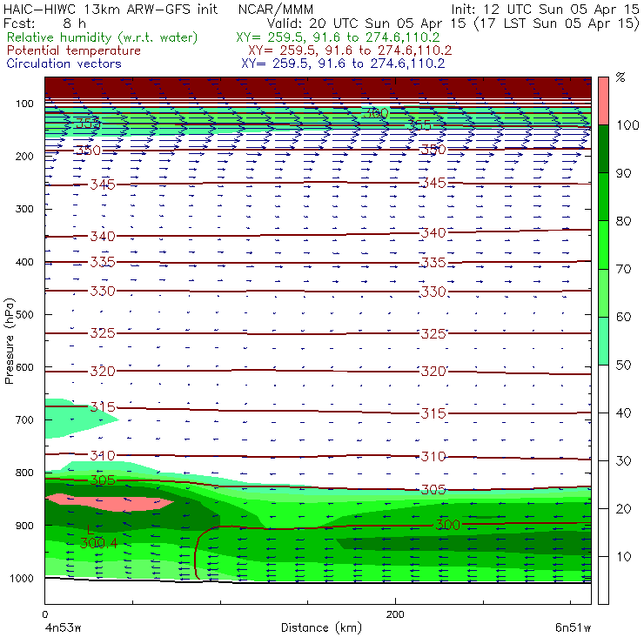Click the '6n51w' end location label
The width and height of the screenshot is (644, 644).
tap(573, 627)
